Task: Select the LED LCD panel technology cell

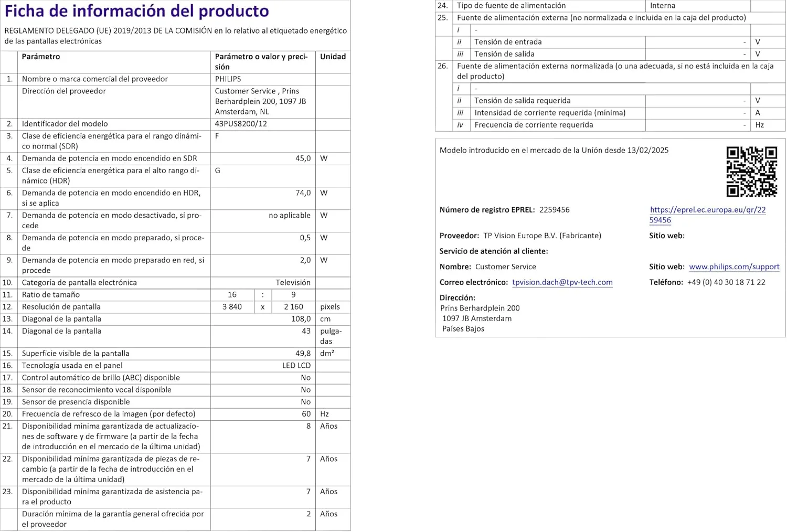Action: [295, 366]
